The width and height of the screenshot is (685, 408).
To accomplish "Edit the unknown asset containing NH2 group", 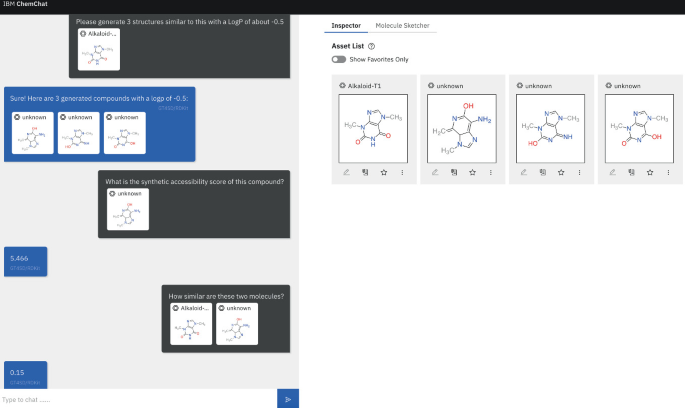I will 435,172.
